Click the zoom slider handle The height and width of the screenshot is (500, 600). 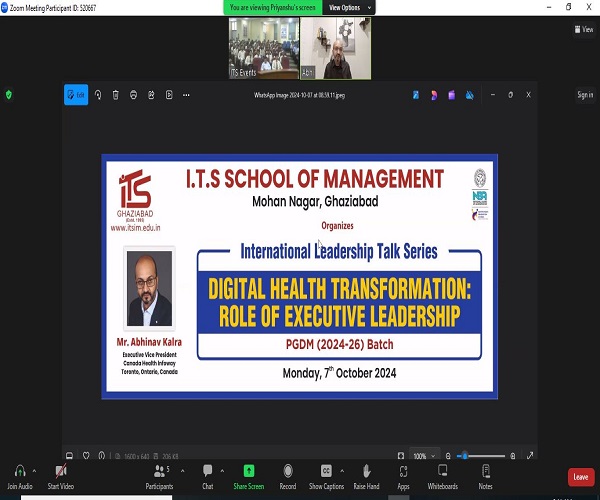point(465,456)
